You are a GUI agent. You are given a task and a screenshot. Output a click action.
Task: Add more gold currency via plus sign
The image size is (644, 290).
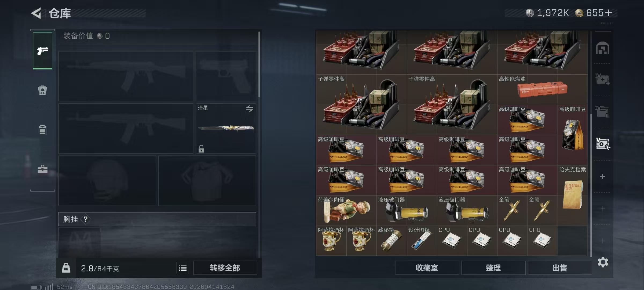[x=609, y=13]
